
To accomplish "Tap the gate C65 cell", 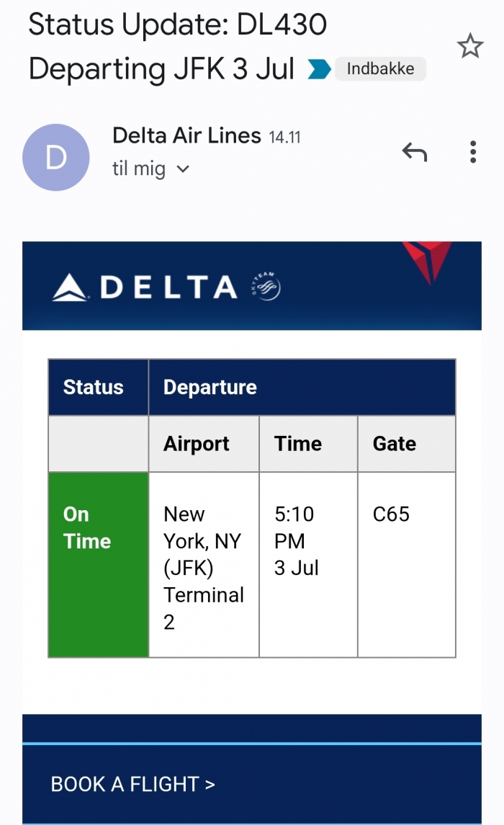I will coord(407,565).
